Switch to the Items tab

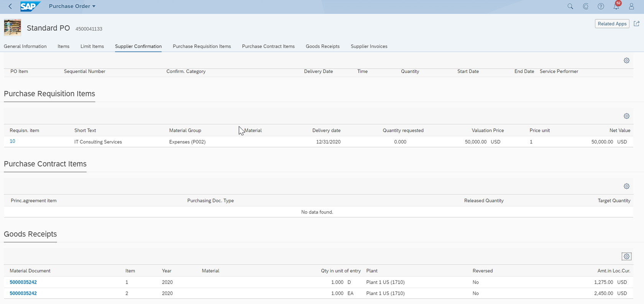[64, 46]
